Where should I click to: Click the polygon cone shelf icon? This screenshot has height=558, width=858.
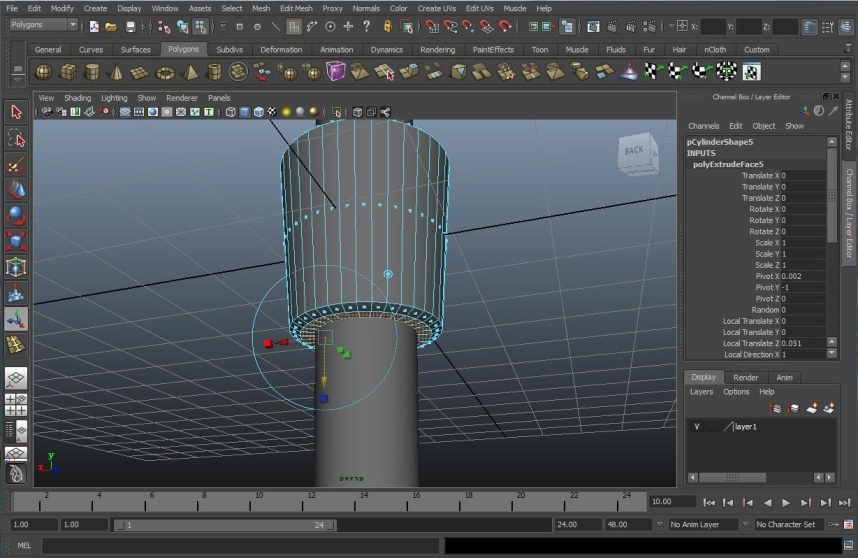tap(116, 71)
